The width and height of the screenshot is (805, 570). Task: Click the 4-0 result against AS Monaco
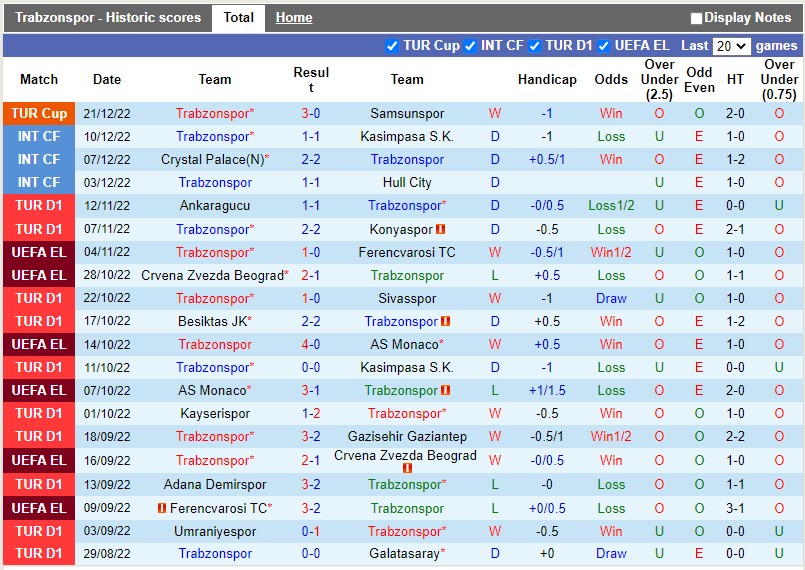pos(311,344)
